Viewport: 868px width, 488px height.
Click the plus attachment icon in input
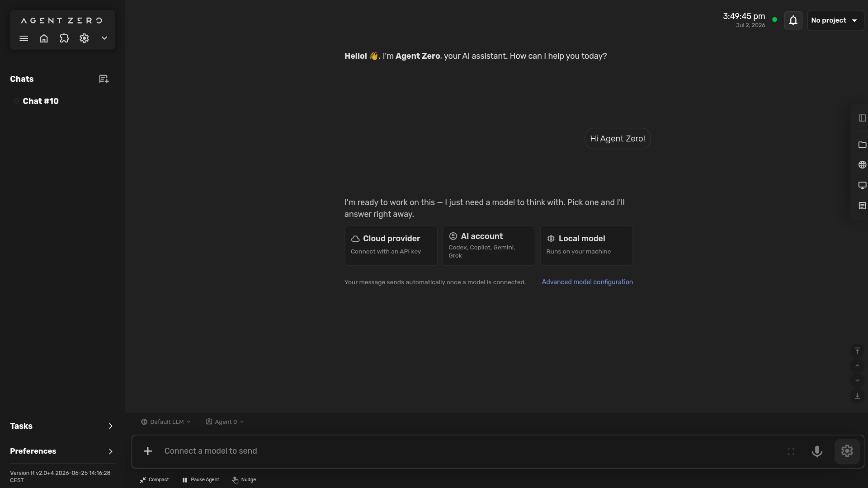148,451
